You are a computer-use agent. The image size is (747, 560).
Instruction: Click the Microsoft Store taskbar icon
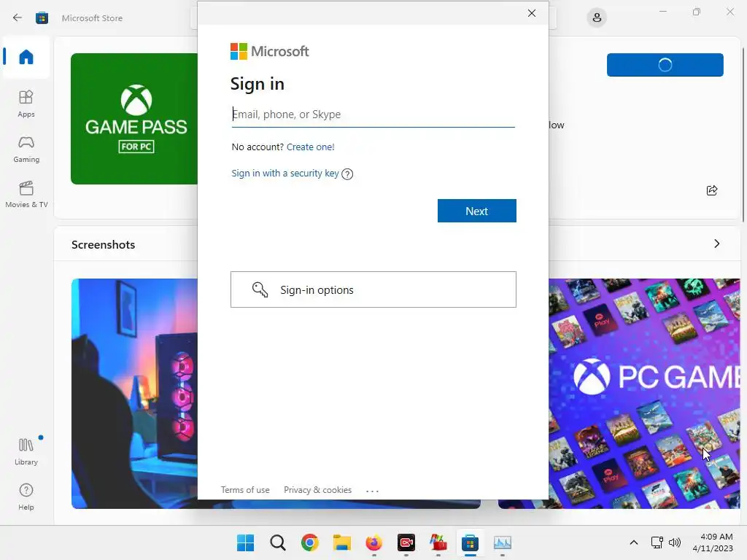click(471, 542)
